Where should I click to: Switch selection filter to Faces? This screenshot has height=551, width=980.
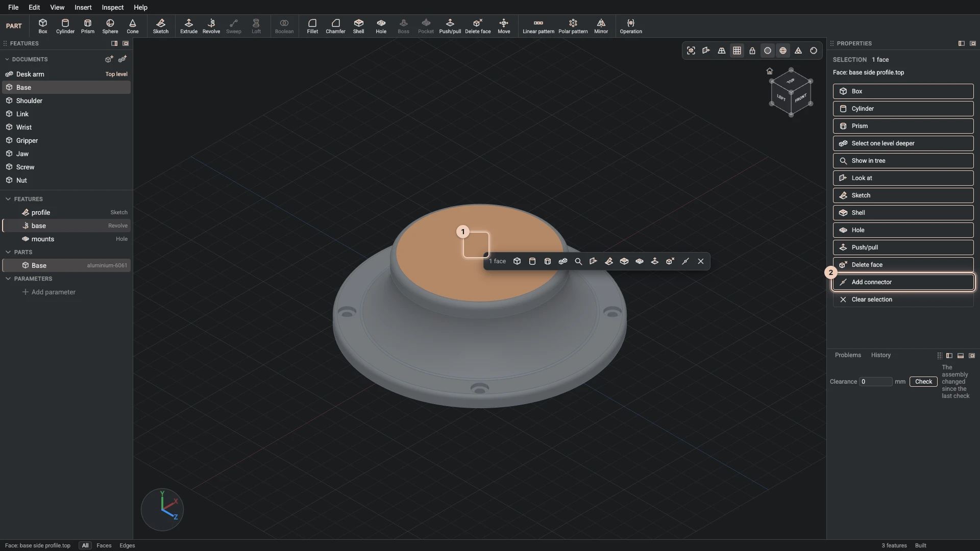point(104,545)
